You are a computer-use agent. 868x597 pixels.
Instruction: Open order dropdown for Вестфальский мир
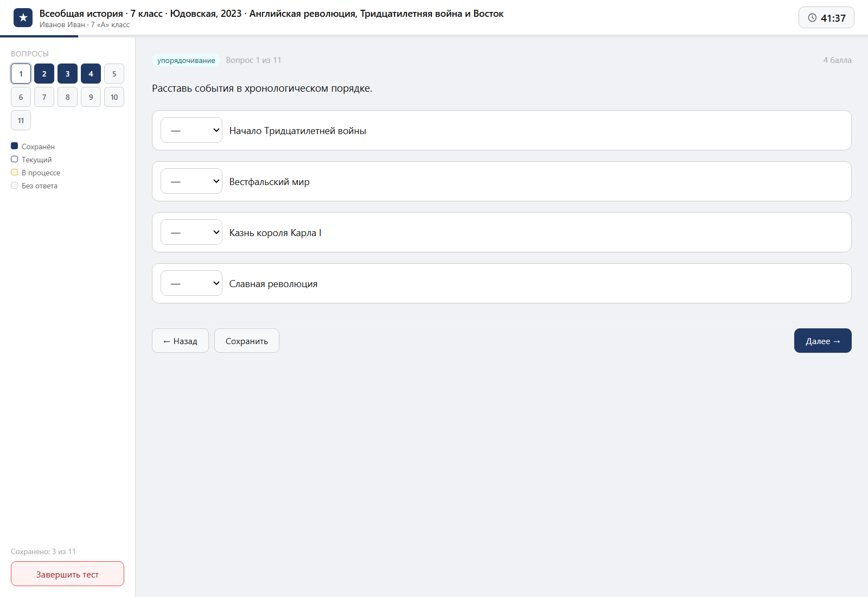(x=192, y=181)
